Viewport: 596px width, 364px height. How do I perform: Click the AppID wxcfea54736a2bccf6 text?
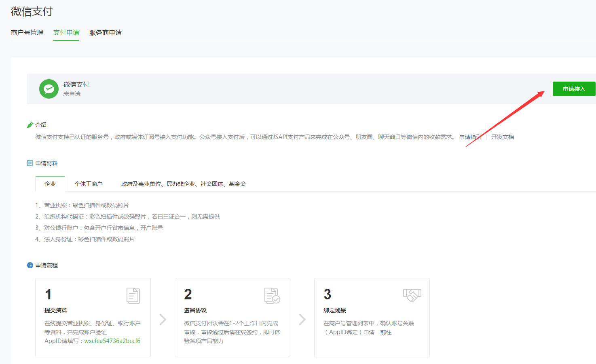(x=112, y=341)
